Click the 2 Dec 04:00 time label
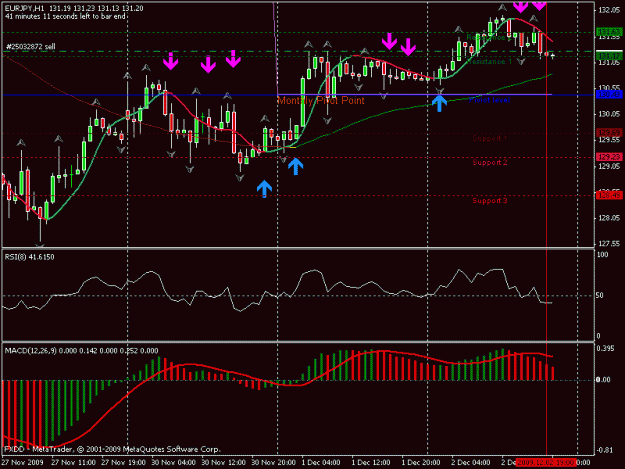 (x=471, y=463)
